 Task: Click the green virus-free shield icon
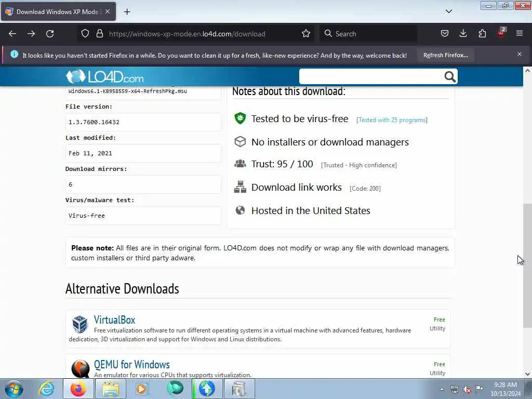click(x=240, y=118)
